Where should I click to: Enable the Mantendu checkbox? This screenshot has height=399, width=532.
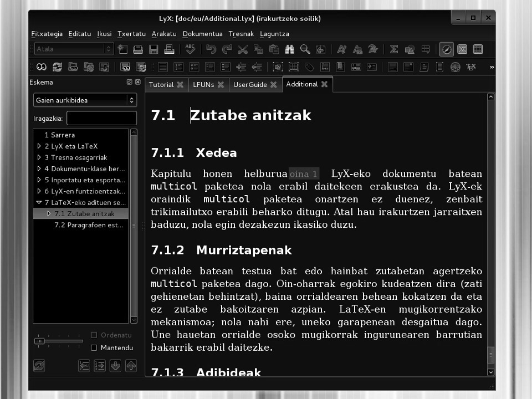pyautogui.click(x=94, y=348)
